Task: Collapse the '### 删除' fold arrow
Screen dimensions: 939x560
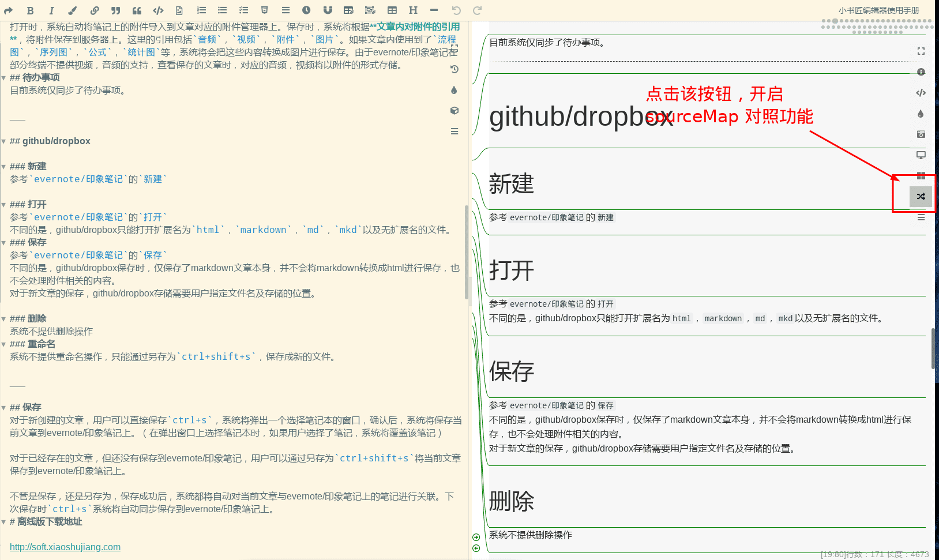Action: click(x=3, y=319)
